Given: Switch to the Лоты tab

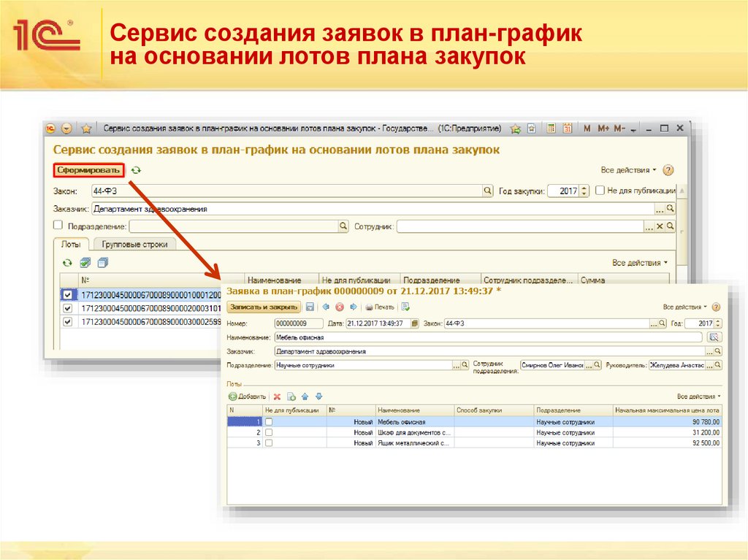Looking at the screenshot, I should pyautogui.click(x=71, y=245).
